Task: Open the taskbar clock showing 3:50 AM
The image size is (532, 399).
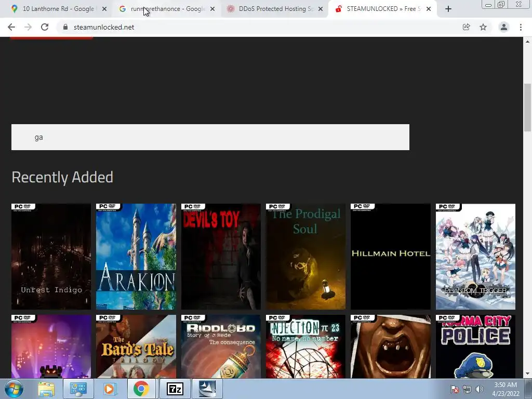Action: pos(506,389)
